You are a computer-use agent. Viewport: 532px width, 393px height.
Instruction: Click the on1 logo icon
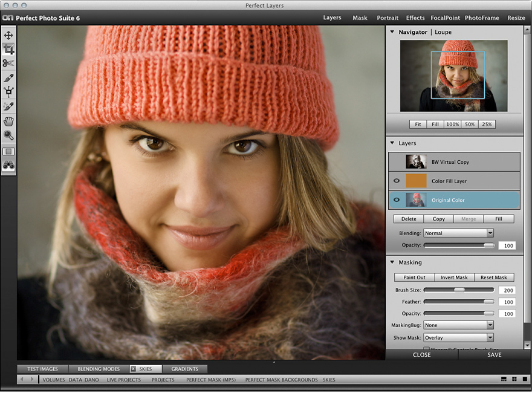pos(8,18)
